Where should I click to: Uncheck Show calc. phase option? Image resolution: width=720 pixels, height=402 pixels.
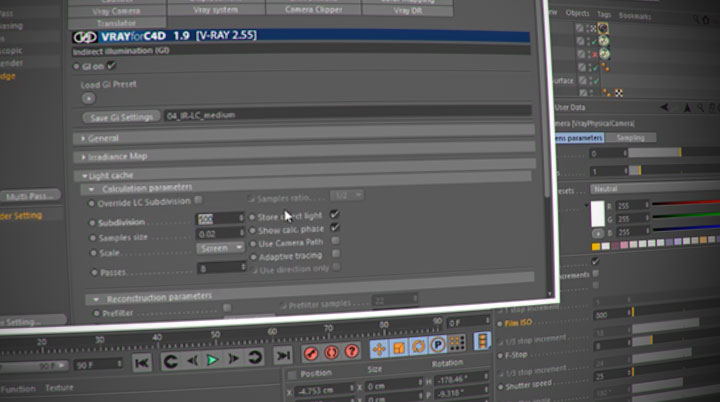(335, 227)
